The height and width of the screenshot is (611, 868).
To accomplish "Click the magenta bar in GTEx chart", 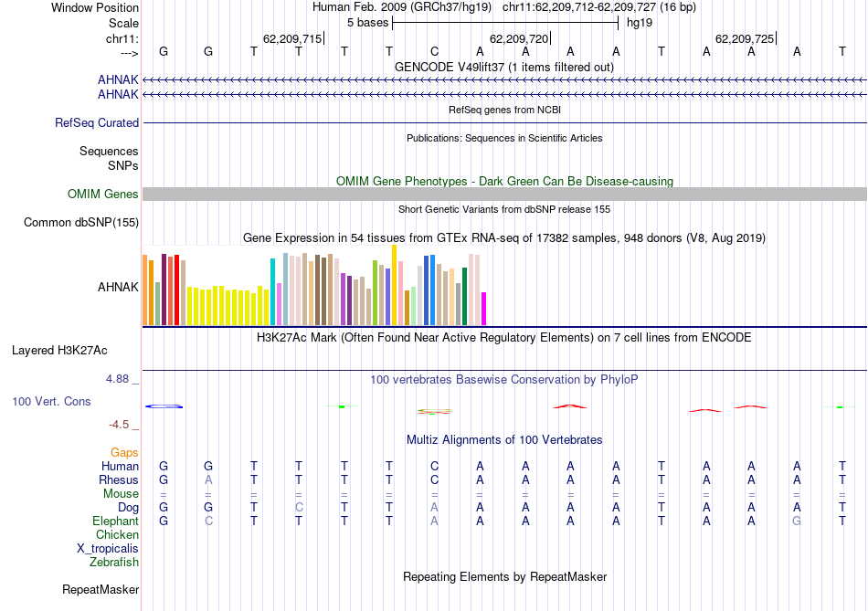I will point(484,309).
